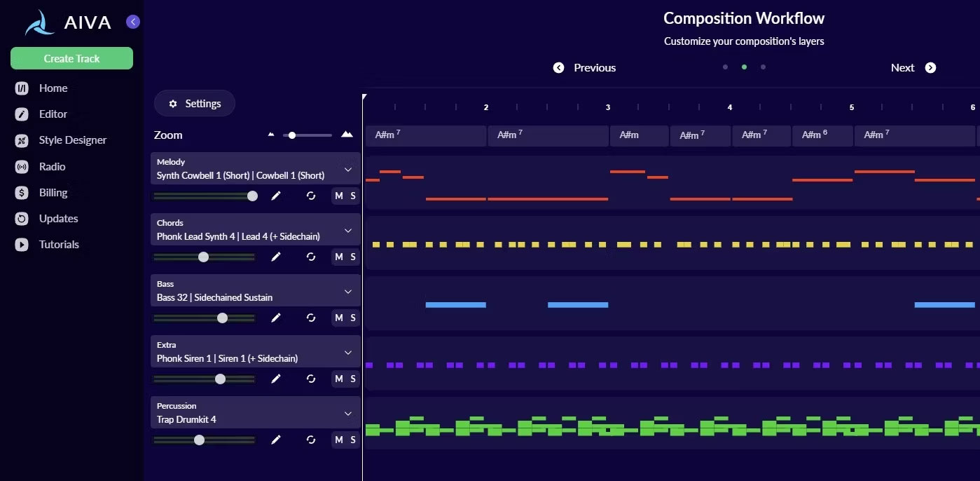The width and height of the screenshot is (980, 481).
Task: Click Next in the composition workflow
Action: 913,67
